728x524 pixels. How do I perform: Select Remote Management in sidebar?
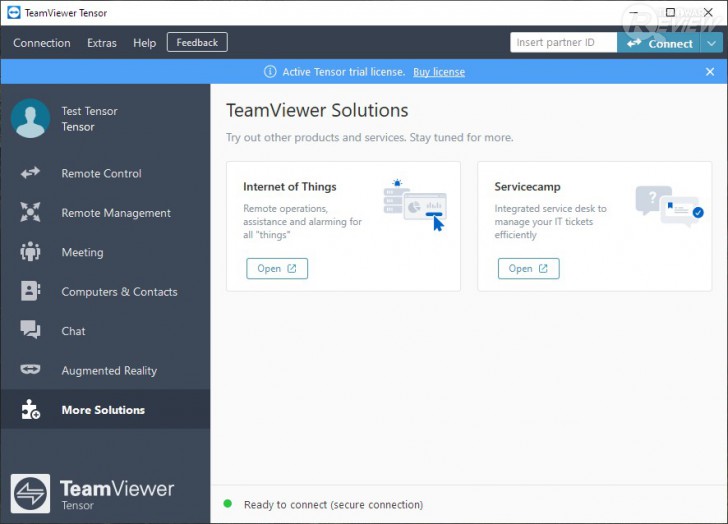(105, 213)
